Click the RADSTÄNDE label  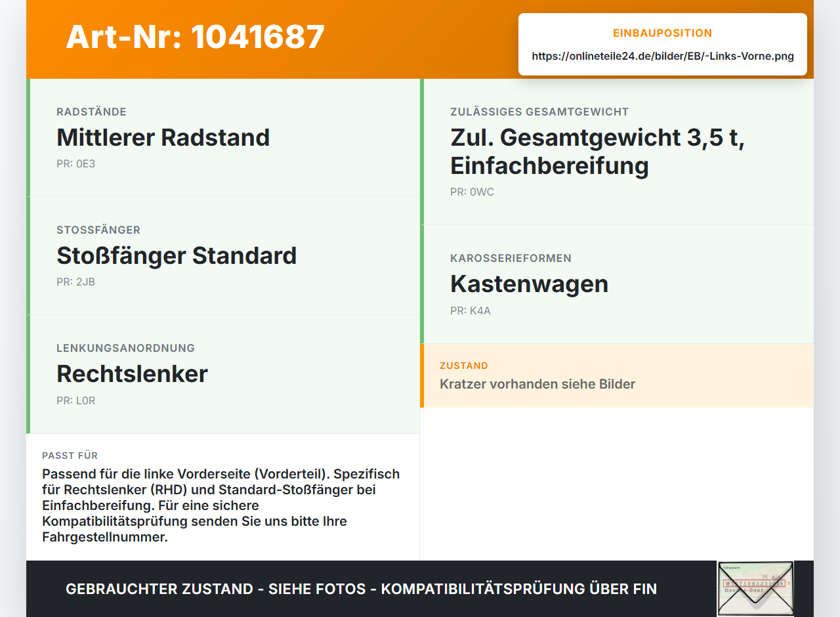(x=91, y=112)
